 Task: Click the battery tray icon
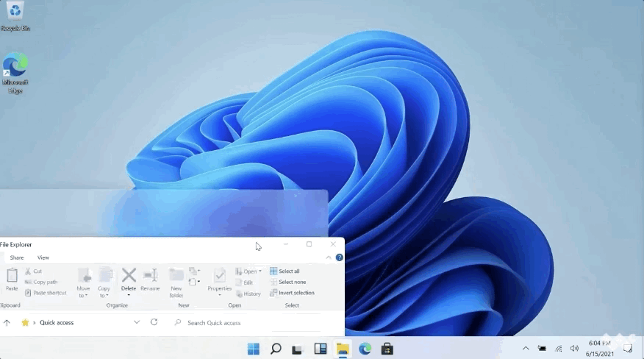click(542, 349)
